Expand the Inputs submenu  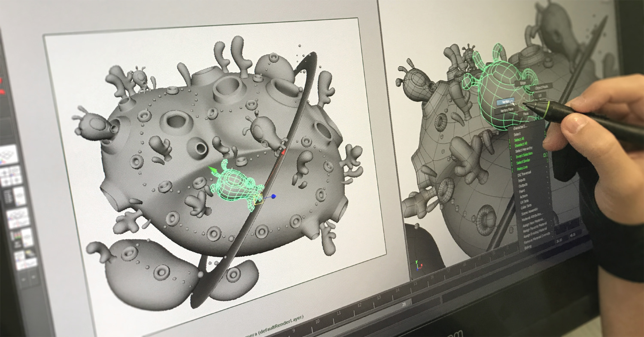[x=522, y=181]
